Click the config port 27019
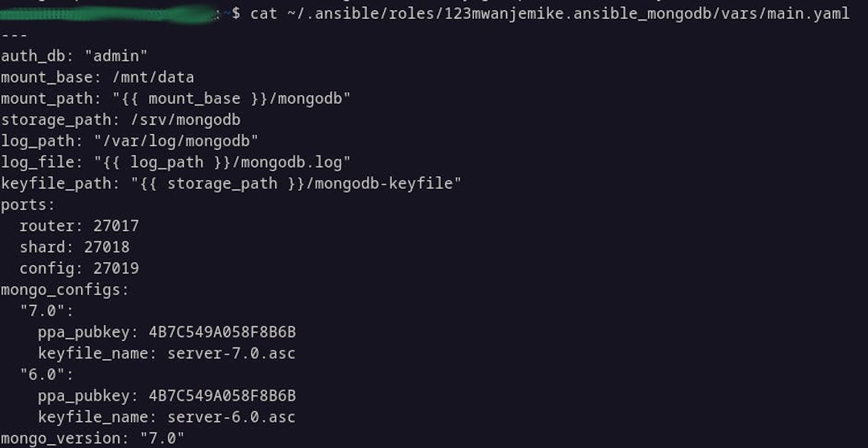This screenshot has width=868, height=448. [x=116, y=268]
